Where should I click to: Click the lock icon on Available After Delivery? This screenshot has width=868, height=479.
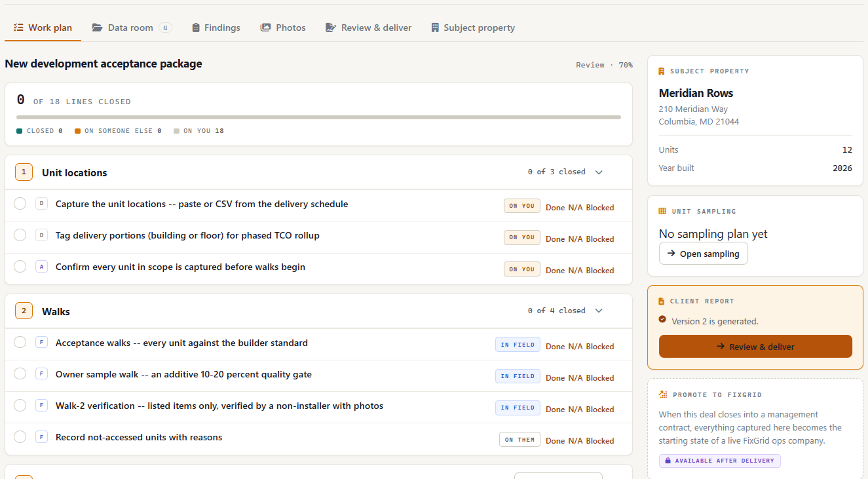coord(668,461)
